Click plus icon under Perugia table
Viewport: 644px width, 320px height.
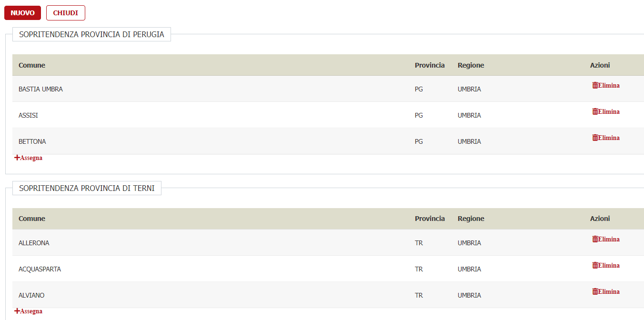17,158
